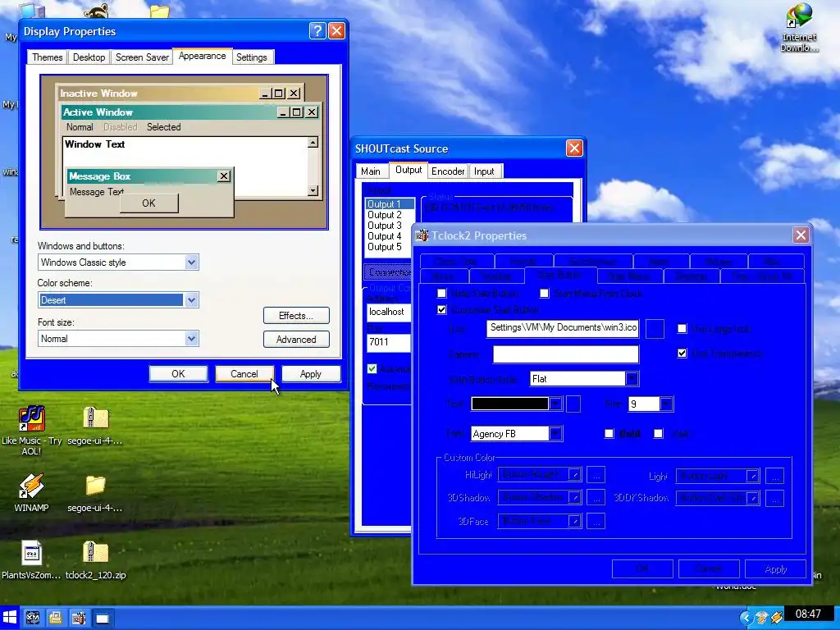Viewport: 840px width, 630px height.
Task: Click the icon browse button beside win3.ico path
Action: pos(655,329)
